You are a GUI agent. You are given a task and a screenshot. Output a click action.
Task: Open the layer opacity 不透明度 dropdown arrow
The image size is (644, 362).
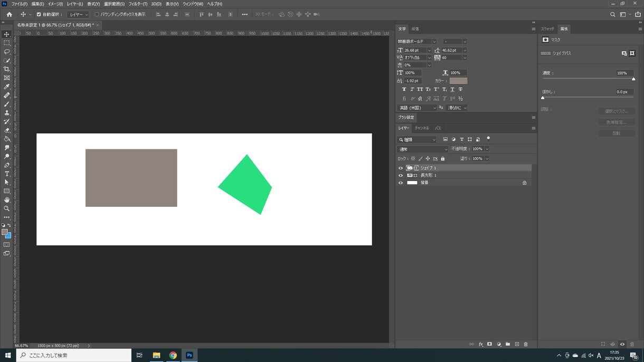point(487,149)
